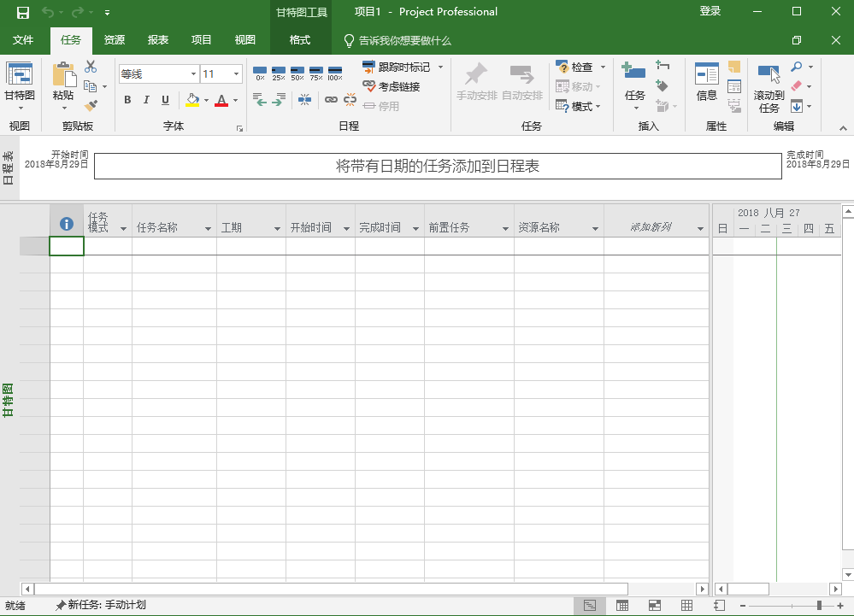Toggle Italic formatting
Viewport: 854px width, 616px height.
click(x=146, y=100)
